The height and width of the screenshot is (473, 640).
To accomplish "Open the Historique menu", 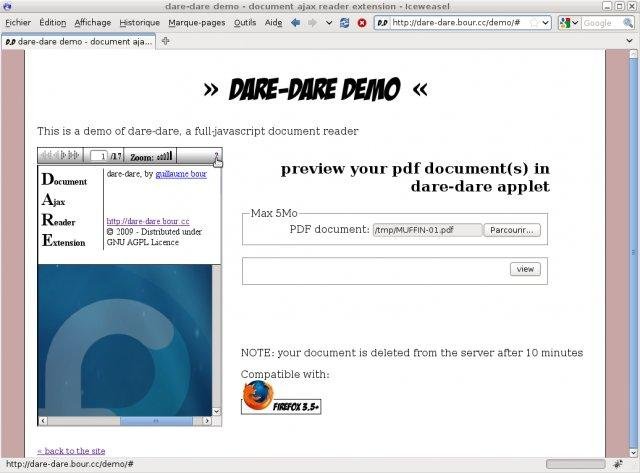I will click(140, 23).
